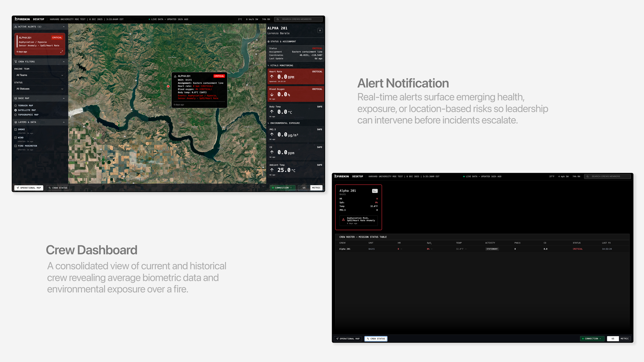Close the Alpha 201 detail panel
The image size is (644, 362).
[x=320, y=30]
